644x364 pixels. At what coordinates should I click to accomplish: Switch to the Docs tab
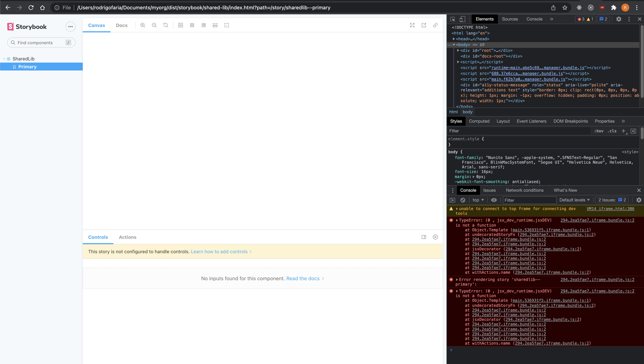click(x=122, y=25)
